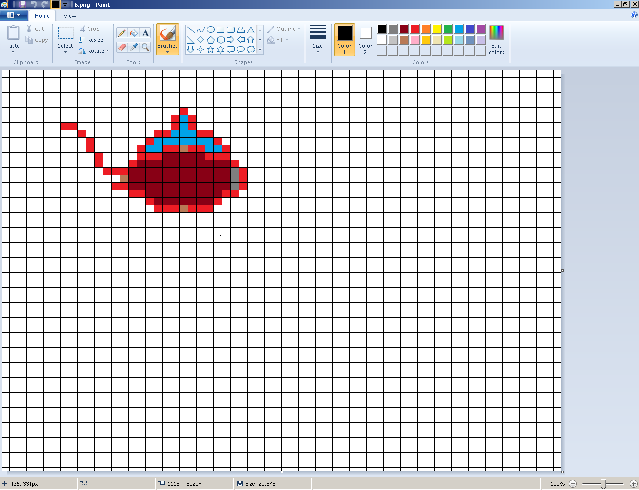Choose the Right triangle shape
This screenshot has width=639, height=490.
190,40
